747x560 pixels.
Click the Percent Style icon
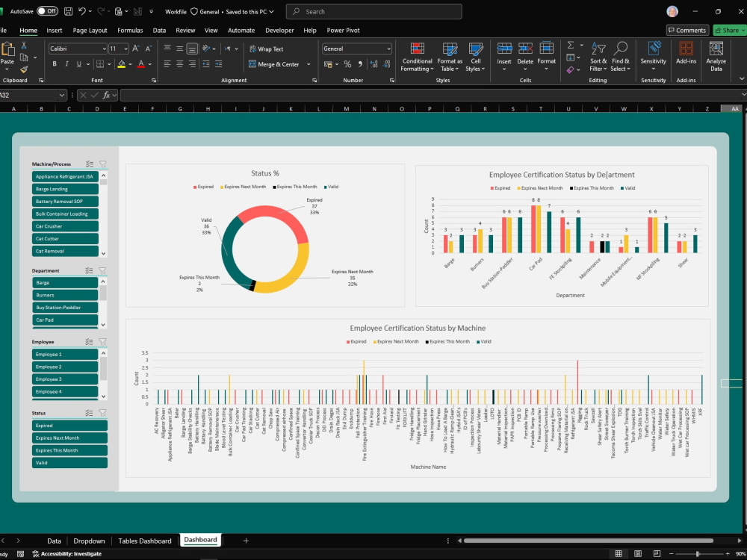[x=348, y=63]
